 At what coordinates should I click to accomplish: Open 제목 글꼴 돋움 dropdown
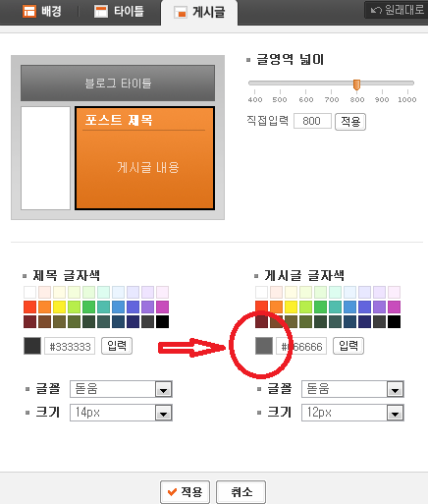pos(121,389)
